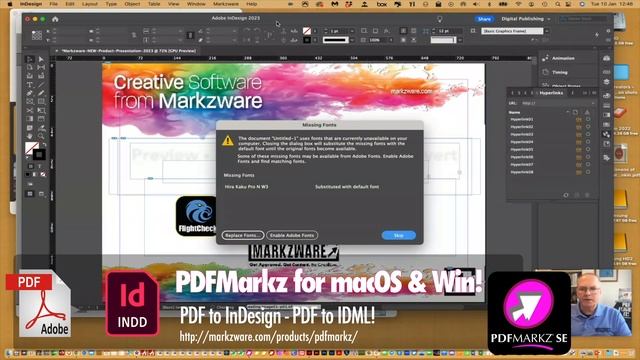Click the markzware.com link on the page banner
Screen dimensions: 640x360
[x=411, y=91]
